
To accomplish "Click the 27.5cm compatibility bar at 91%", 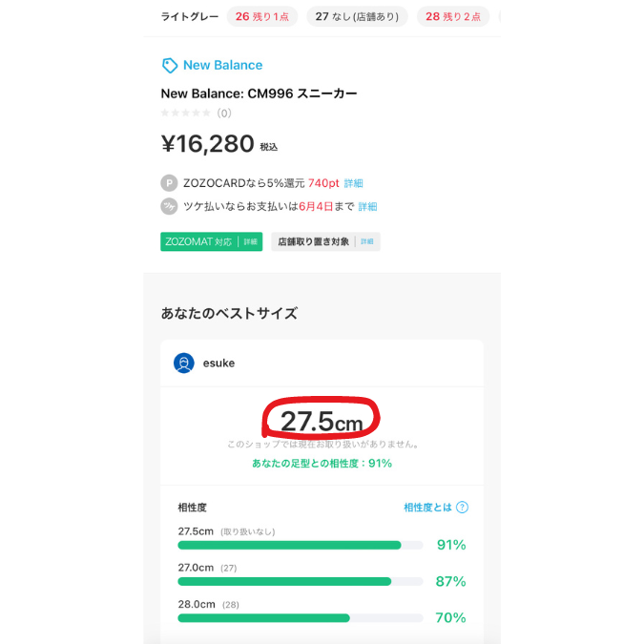I will [x=301, y=545].
